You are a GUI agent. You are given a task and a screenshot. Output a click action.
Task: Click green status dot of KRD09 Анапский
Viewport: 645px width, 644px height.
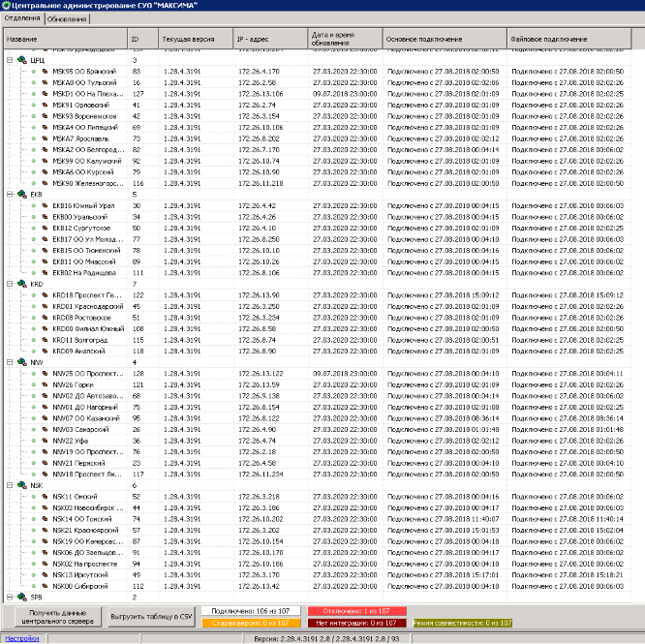tap(34, 352)
